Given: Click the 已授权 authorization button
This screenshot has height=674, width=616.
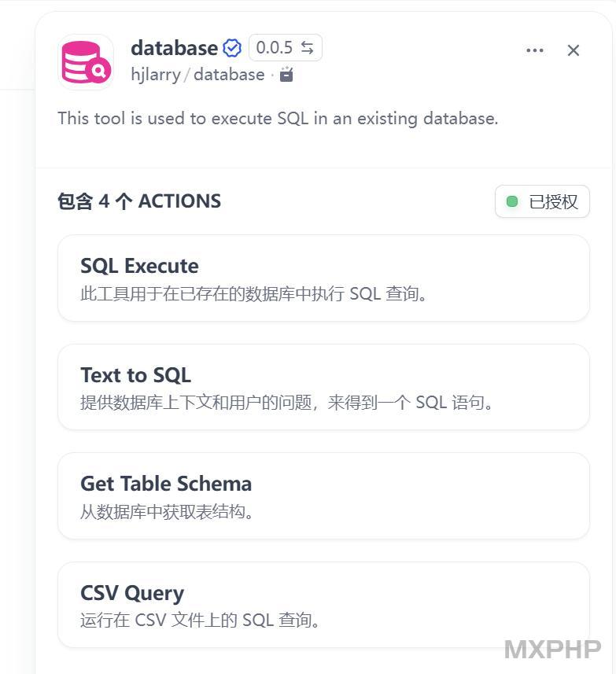Looking at the screenshot, I should [542, 201].
